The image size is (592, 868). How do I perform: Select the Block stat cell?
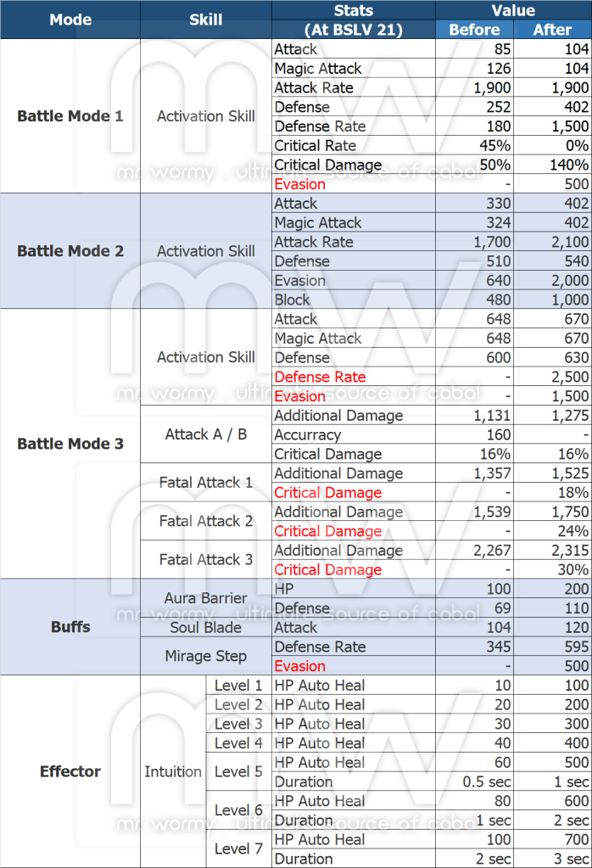click(293, 300)
